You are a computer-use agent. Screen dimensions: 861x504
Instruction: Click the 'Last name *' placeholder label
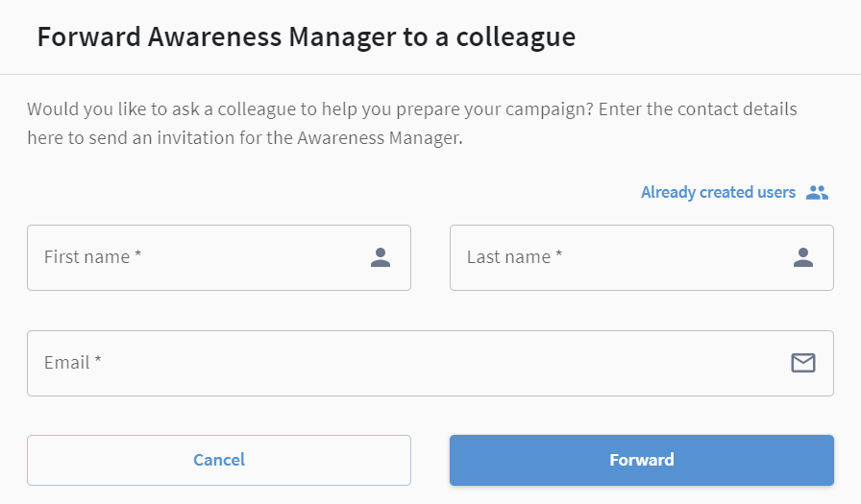pyautogui.click(x=514, y=256)
